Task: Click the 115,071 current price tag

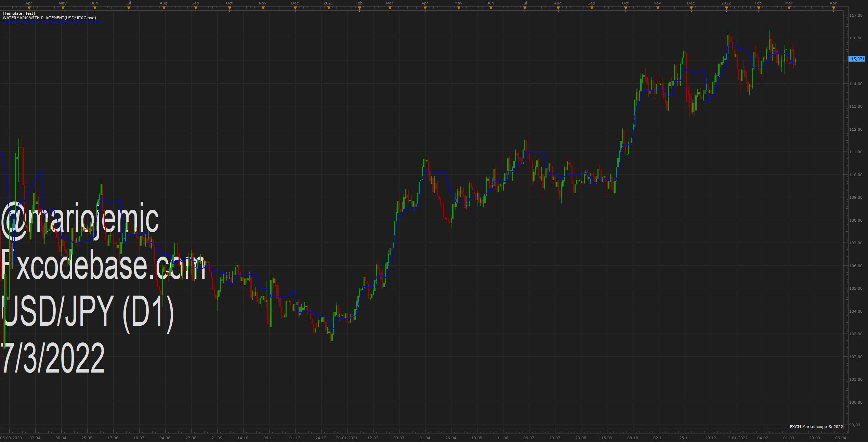Action: click(x=857, y=59)
